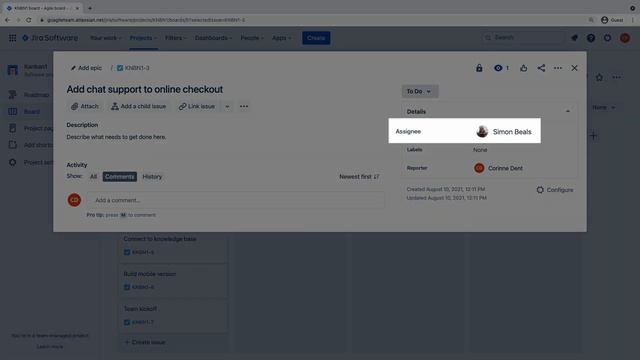Add a column with the plus icon
The height and width of the screenshot is (360, 640).
coord(593,136)
